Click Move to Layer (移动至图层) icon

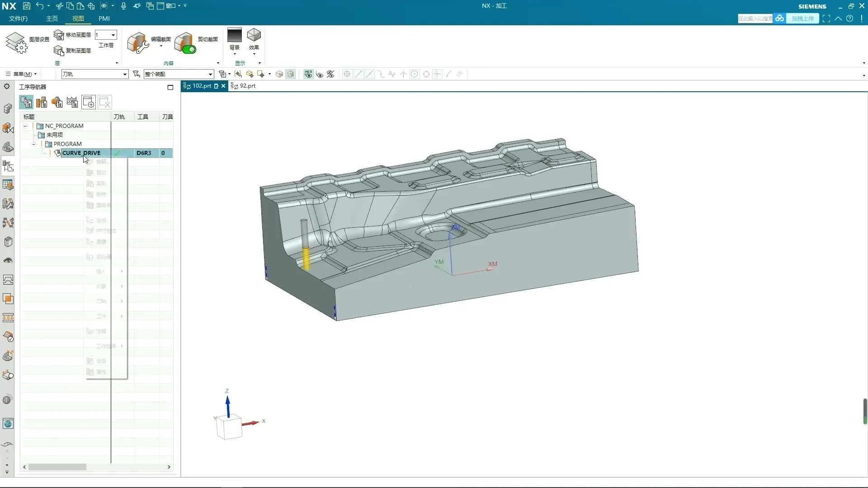point(59,35)
